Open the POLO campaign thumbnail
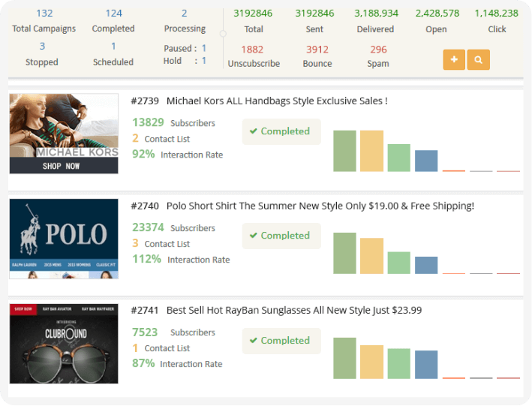Viewport: 532px width, 406px height. coord(64,239)
